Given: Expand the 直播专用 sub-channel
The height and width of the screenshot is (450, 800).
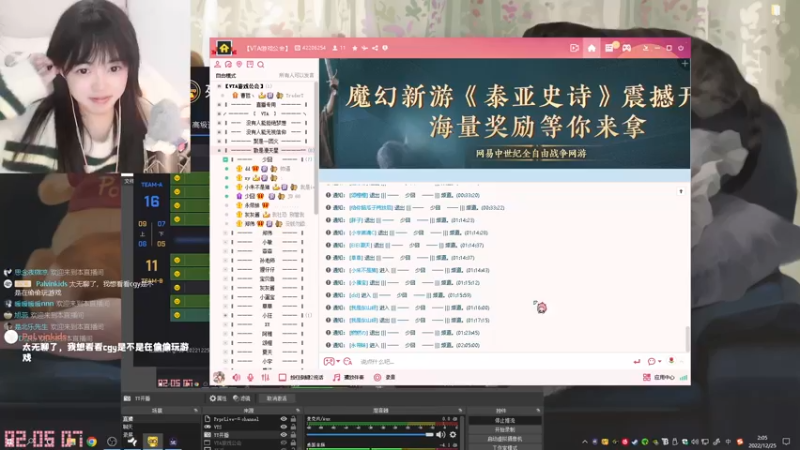Looking at the screenshot, I should tap(220, 105).
